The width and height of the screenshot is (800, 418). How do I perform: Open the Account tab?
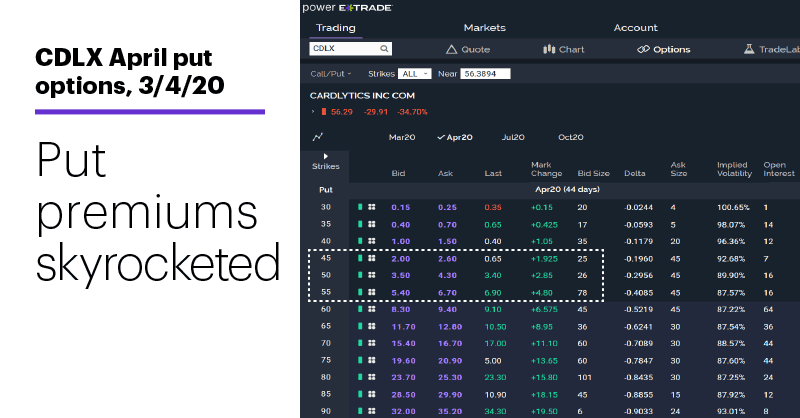pos(635,28)
